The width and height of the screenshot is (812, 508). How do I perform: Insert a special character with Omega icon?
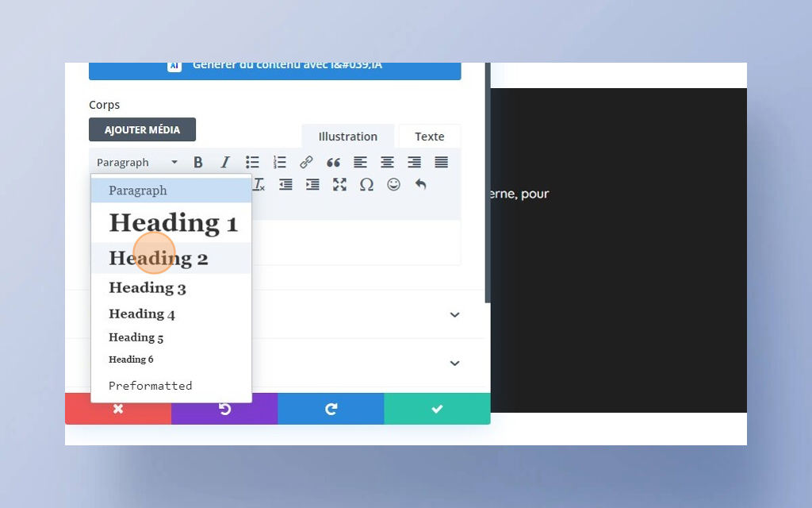pyautogui.click(x=366, y=184)
